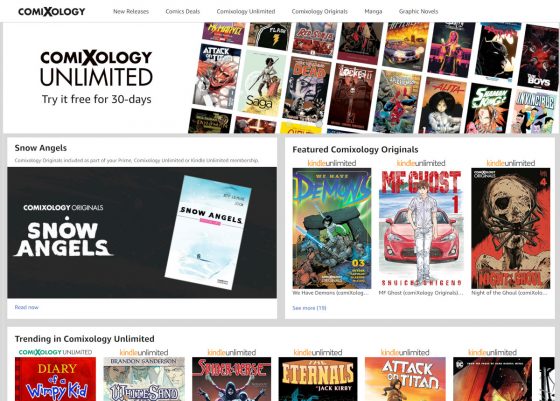The image size is (560, 401).
Task: Open the Attack on Titan trending cover
Action: (405, 379)
